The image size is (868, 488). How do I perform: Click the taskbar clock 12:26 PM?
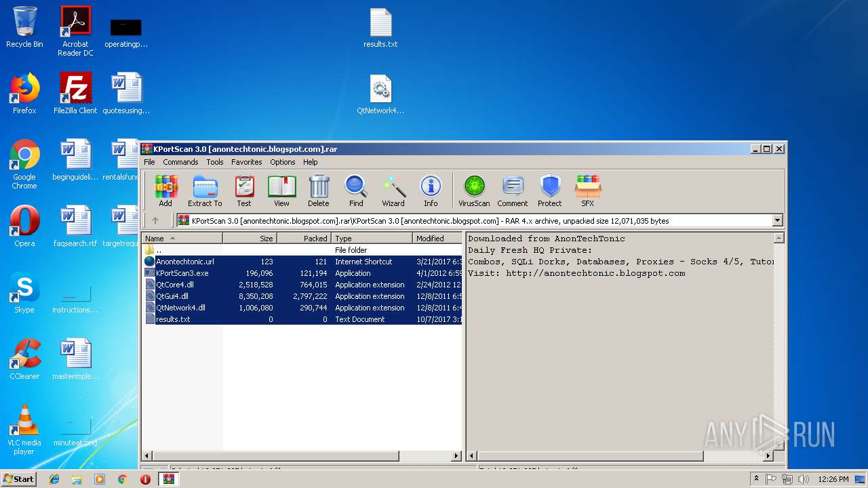click(833, 479)
